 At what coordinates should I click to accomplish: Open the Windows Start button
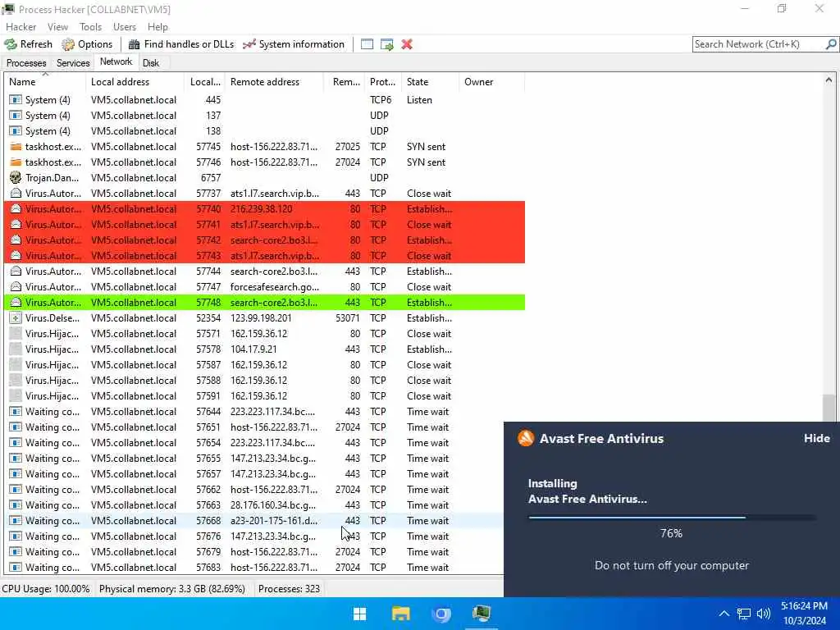(x=360, y=614)
